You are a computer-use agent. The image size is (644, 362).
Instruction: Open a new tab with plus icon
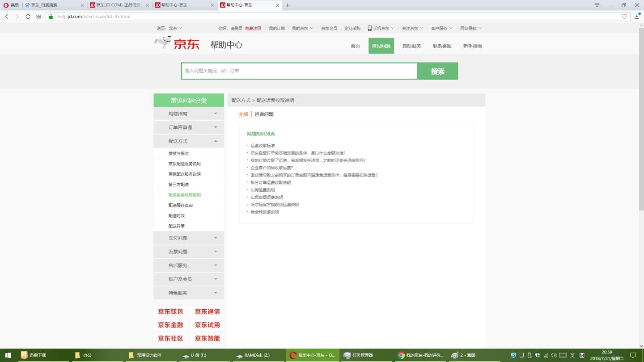click(x=288, y=5)
